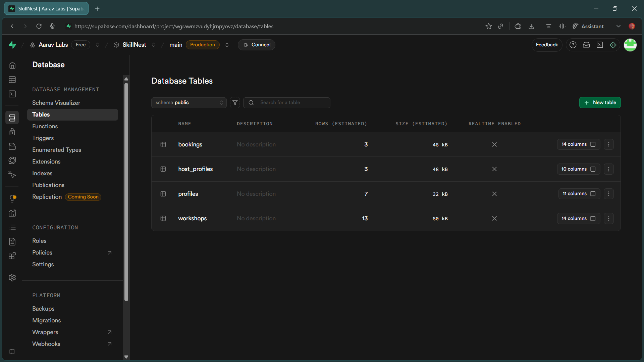
Task: Open the SQL Editor sidebar icon
Action: [12, 94]
